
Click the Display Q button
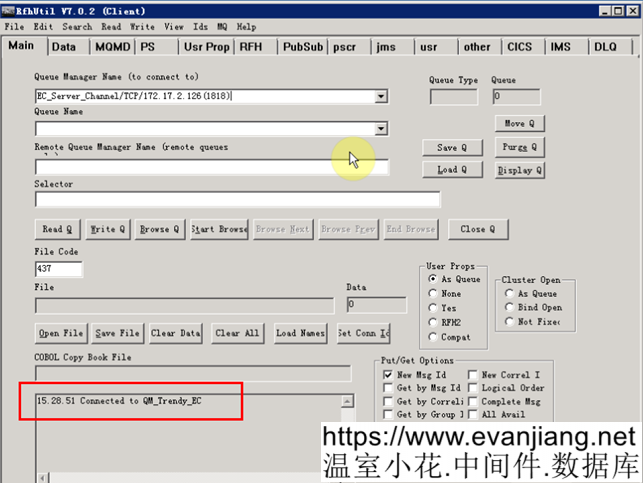point(519,170)
